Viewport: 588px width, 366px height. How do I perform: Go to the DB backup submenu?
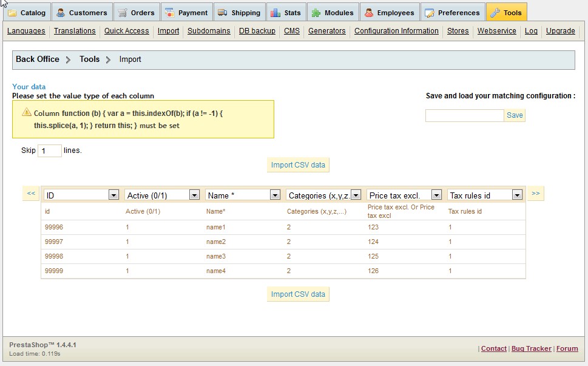[x=257, y=31]
